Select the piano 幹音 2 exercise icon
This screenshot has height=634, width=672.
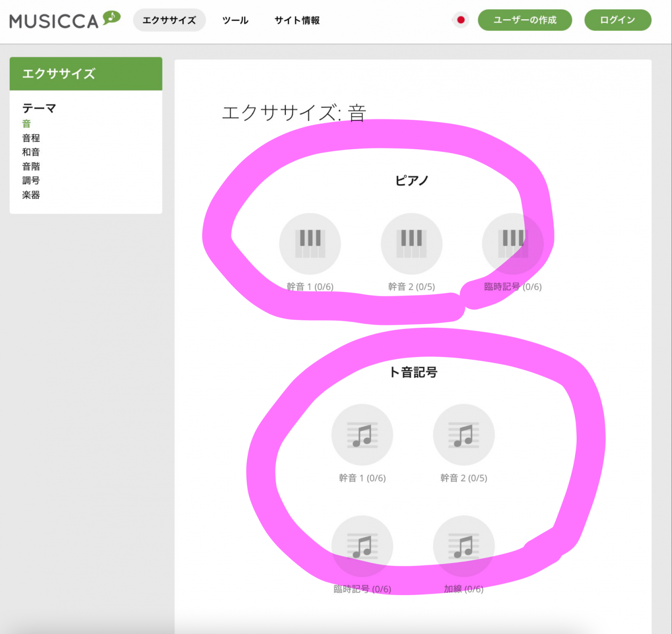click(x=411, y=243)
